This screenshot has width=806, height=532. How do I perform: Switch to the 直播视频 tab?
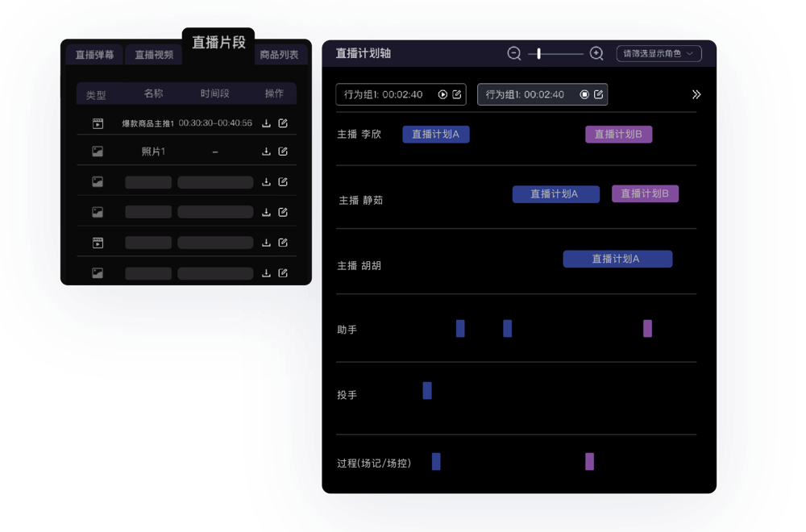point(153,55)
